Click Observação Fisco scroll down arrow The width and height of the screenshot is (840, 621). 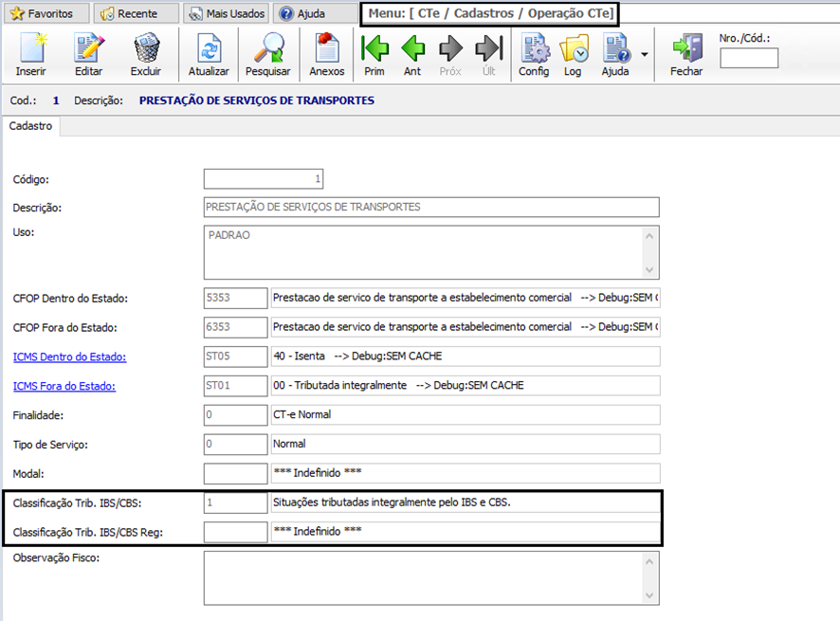tap(649, 595)
